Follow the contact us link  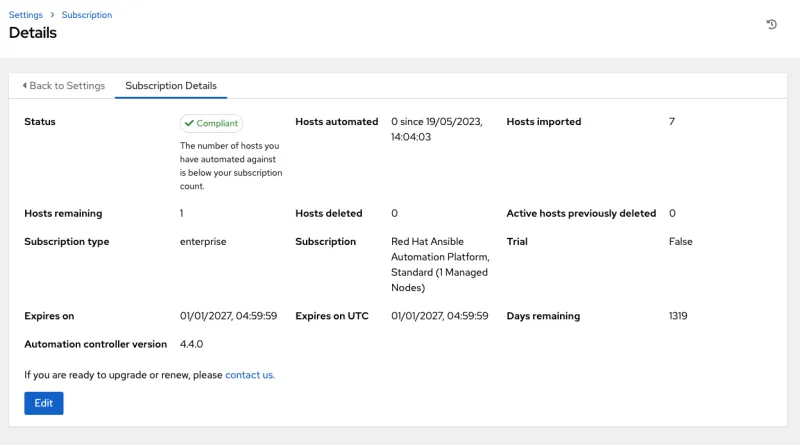click(x=249, y=375)
